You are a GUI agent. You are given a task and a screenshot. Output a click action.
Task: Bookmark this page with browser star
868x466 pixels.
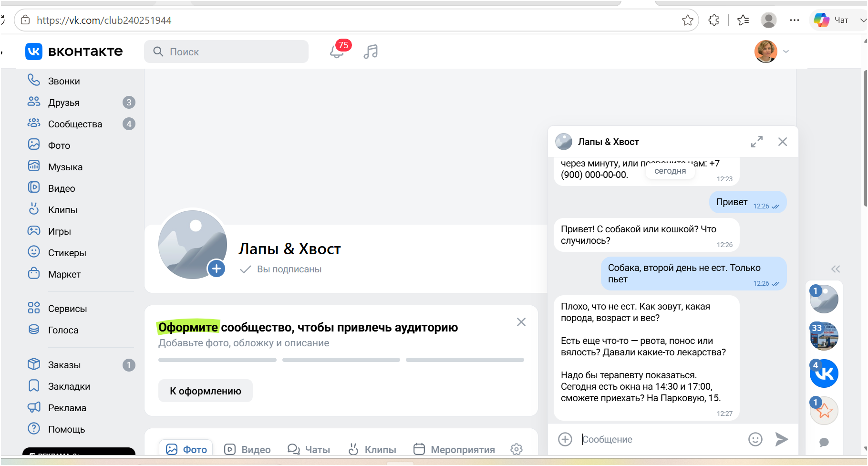(x=688, y=20)
